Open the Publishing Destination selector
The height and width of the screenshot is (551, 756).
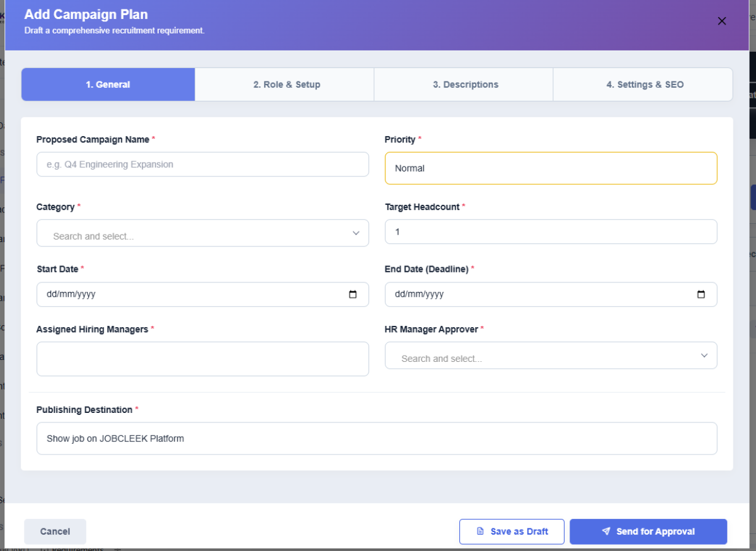[x=377, y=438]
